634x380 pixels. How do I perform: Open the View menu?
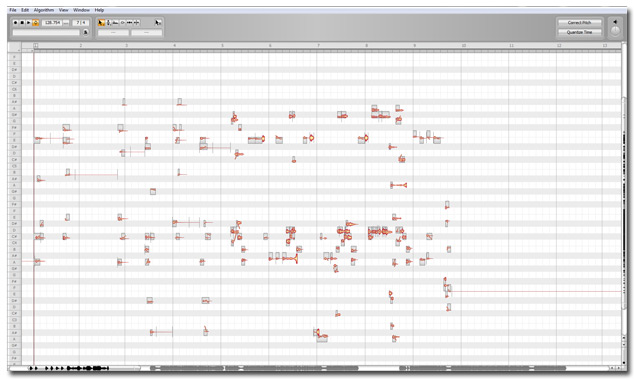[x=63, y=10]
